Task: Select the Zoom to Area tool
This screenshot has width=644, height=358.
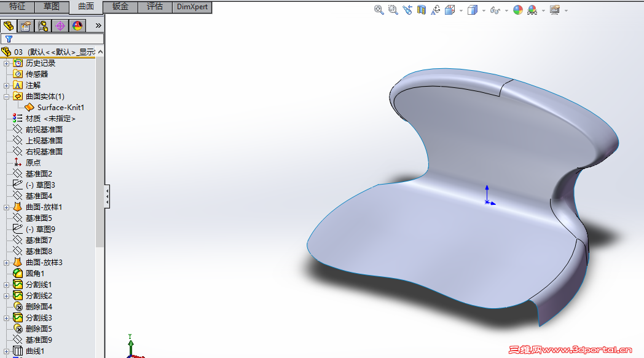Action: [393, 10]
